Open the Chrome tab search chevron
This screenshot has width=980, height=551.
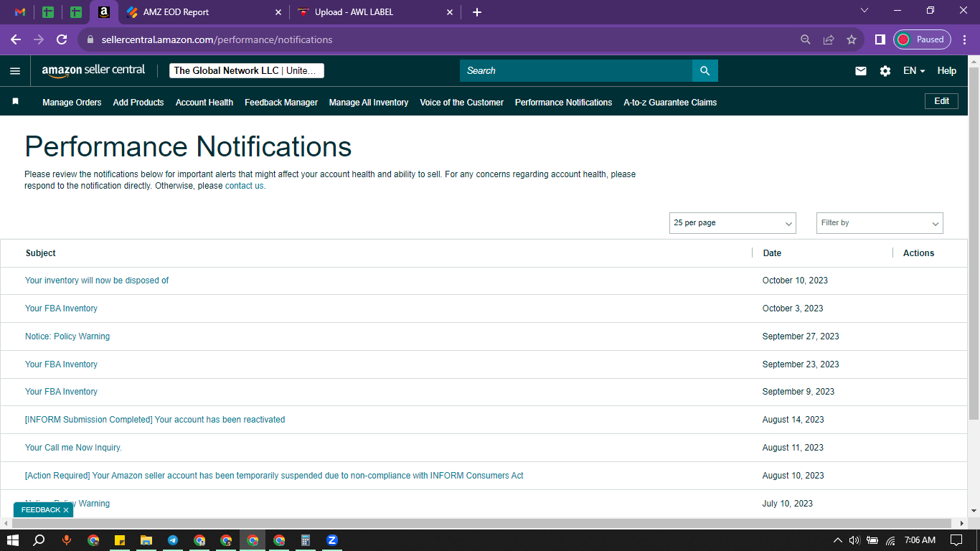864,11
